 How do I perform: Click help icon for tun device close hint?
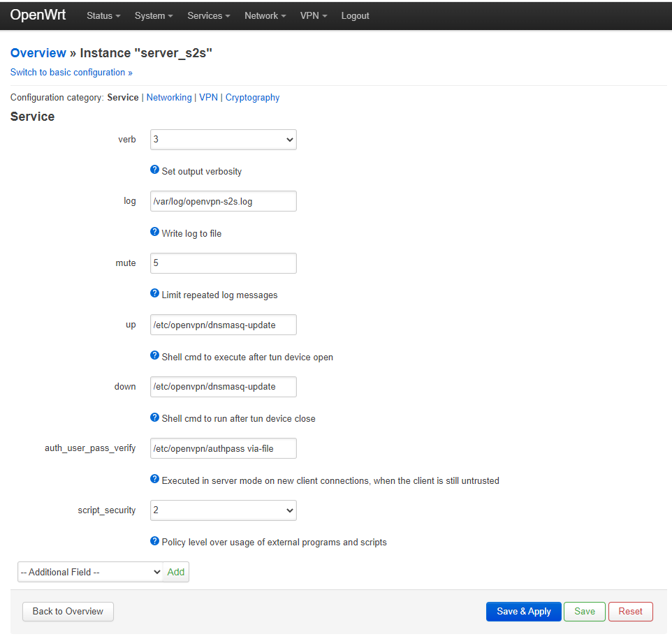[154, 418]
